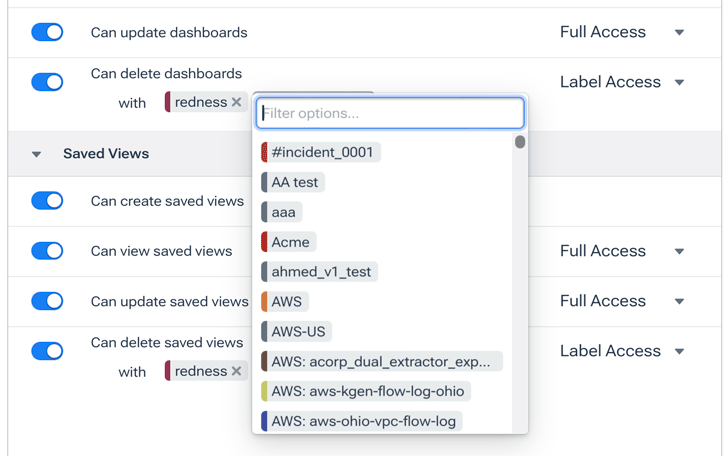Remove redness label from delete saved views
The width and height of the screenshot is (728, 456).
pyautogui.click(x=237, y=371)
